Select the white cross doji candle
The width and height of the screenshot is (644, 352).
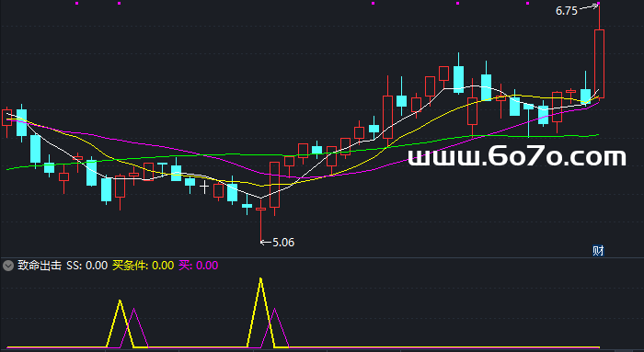[204, 187]
